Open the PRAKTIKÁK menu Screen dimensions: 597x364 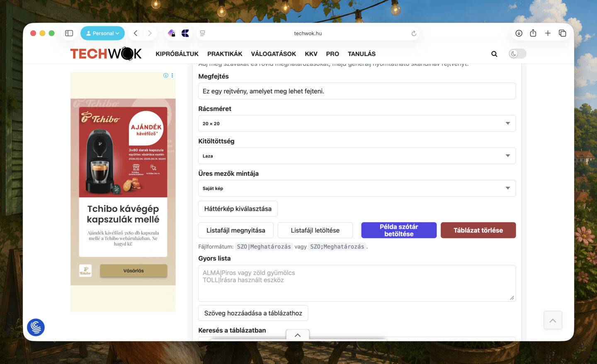pyautogui.click(x=225, y=54)
